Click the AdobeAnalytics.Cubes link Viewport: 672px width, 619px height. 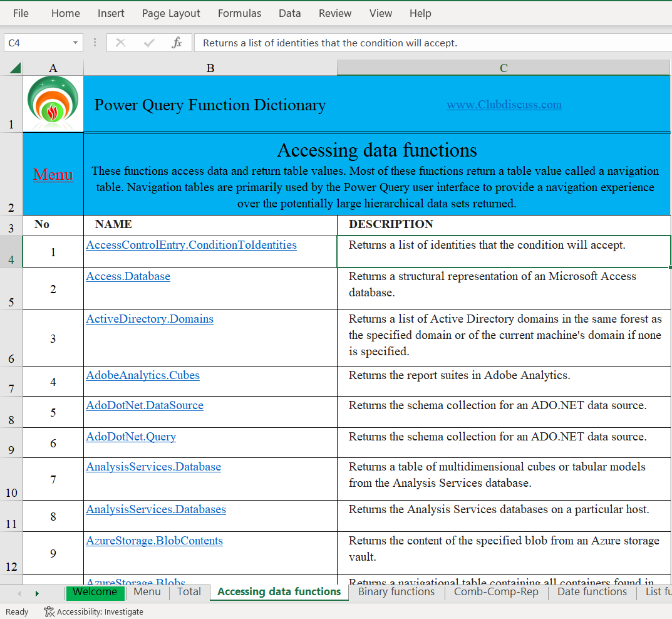point(143,375)
